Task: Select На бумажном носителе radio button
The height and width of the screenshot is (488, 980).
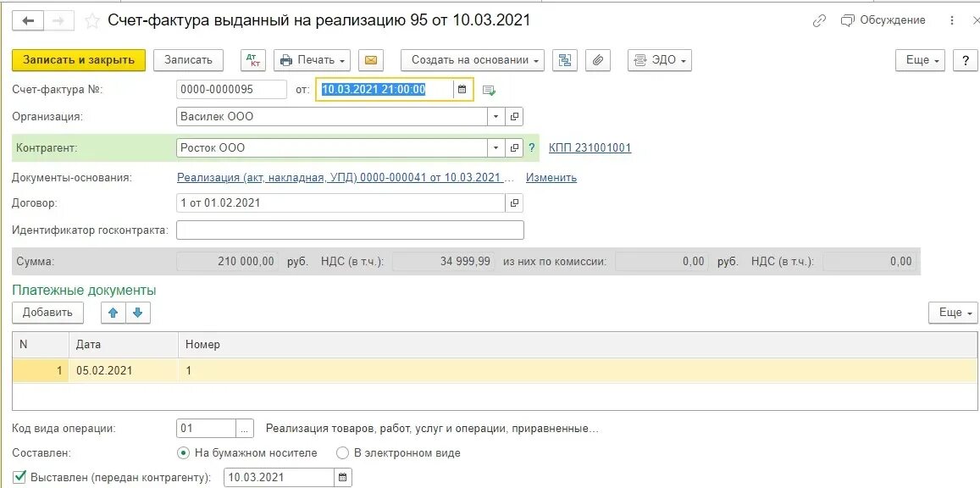Action: pos(183,452)
